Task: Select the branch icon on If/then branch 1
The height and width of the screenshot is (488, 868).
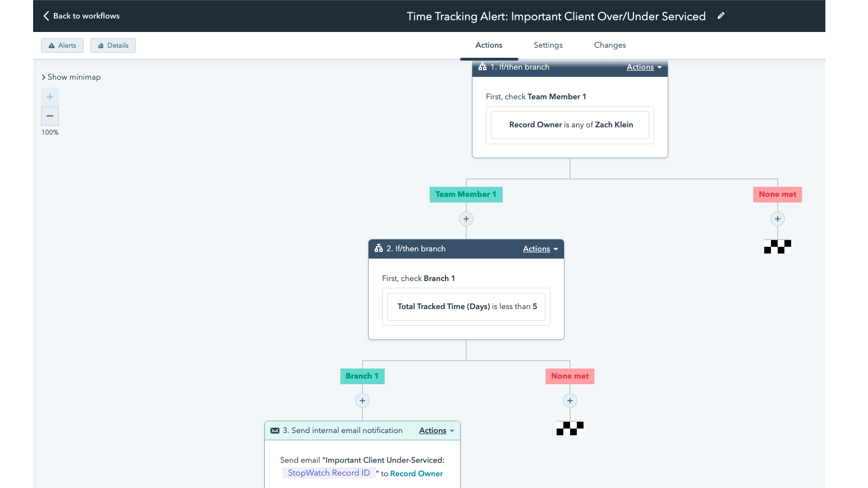Action: [483, 67]
